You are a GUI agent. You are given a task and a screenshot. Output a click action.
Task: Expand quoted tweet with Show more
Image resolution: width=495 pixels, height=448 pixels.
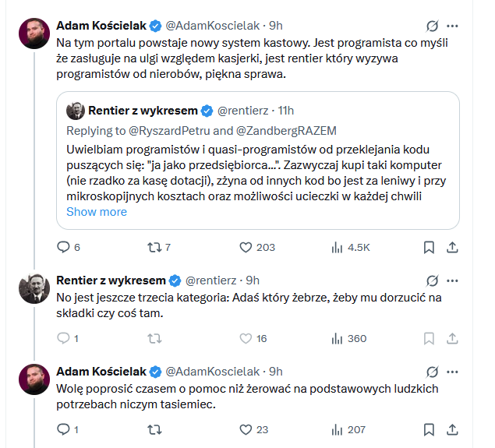tap(97, 211)
